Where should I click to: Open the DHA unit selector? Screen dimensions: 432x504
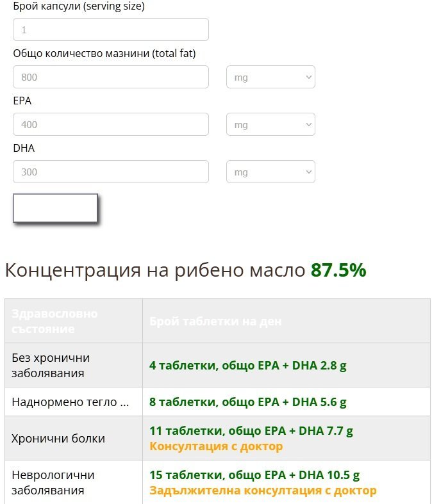[x=270, y=172]
